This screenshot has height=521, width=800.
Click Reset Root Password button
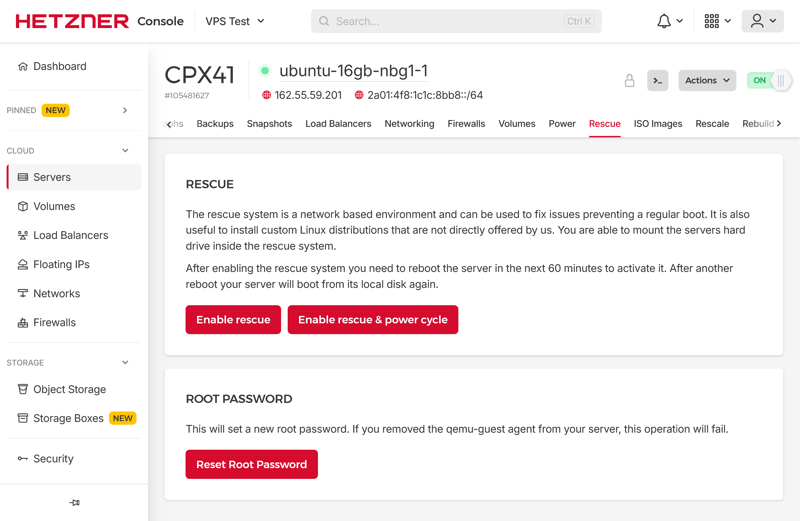click(251, 464)
